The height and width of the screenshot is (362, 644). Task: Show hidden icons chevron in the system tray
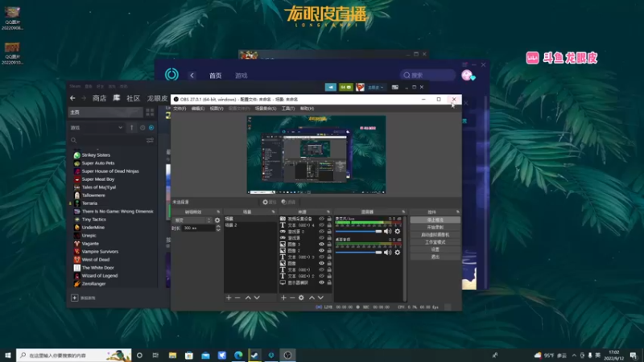pos(574,355)
